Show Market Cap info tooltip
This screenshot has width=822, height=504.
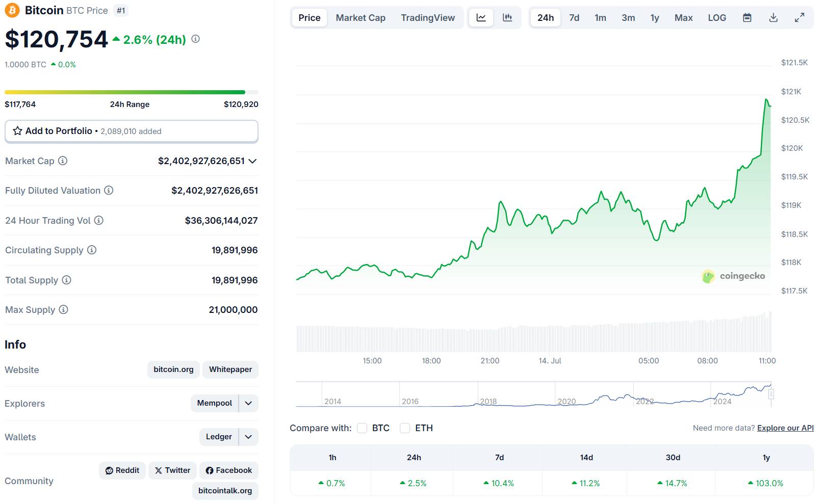coord(63,161)
